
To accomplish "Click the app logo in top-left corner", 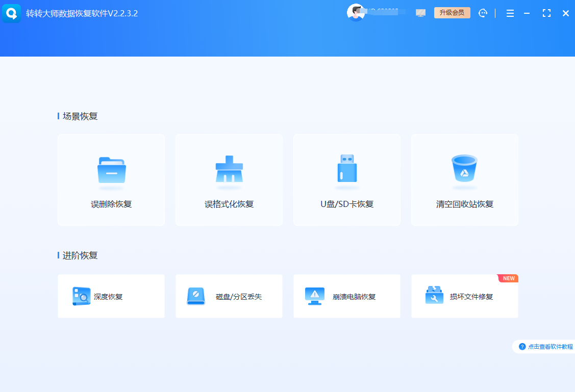I will click(x=11, y=13).
